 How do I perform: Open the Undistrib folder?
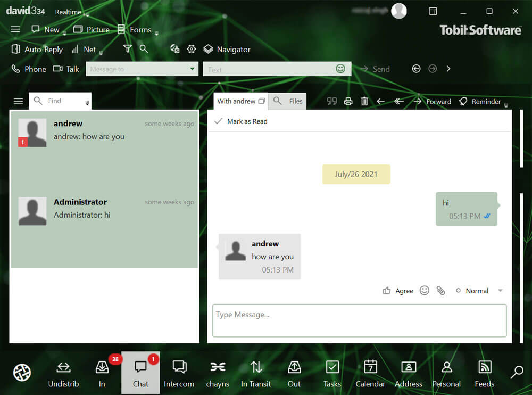63,374
